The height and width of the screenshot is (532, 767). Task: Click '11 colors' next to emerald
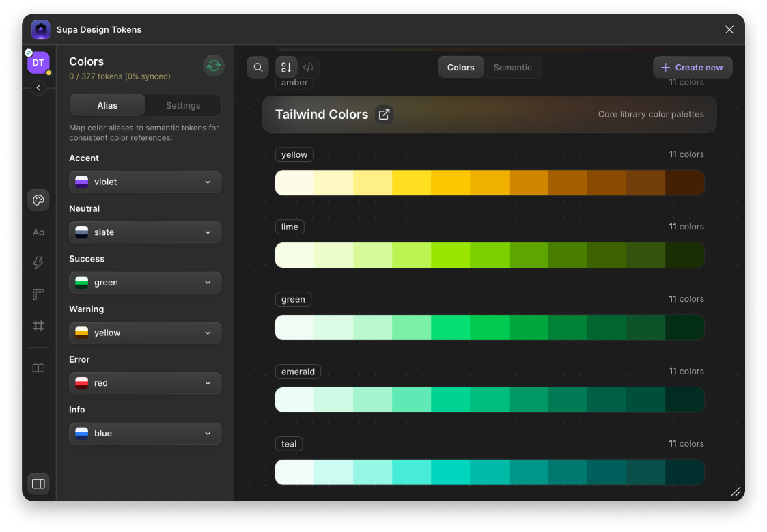[x=686, y=372]
